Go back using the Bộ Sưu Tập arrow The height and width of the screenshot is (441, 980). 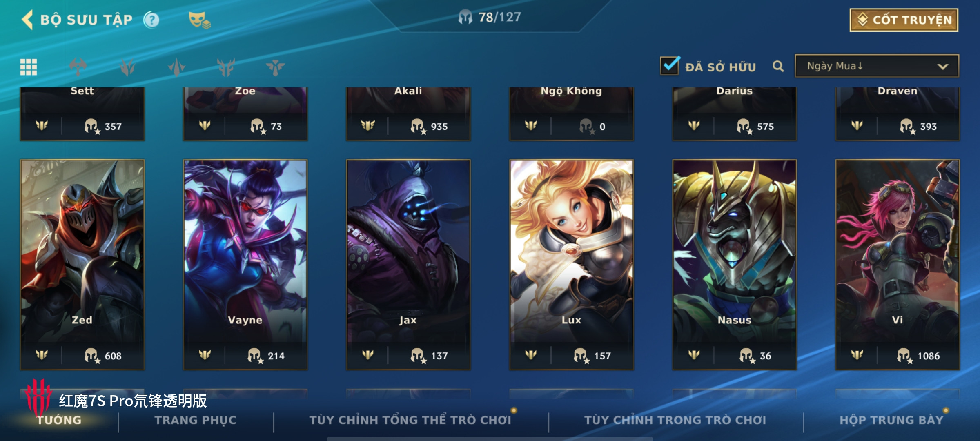pos(27,20)
